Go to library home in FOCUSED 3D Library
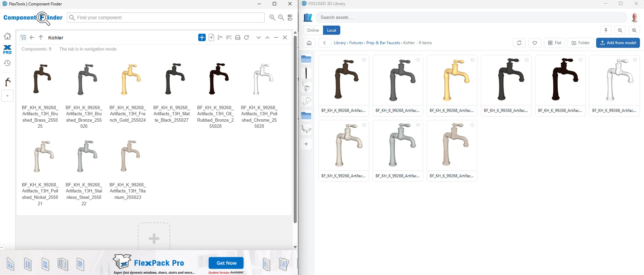644x275 pixels. click(x=309, y=43)
